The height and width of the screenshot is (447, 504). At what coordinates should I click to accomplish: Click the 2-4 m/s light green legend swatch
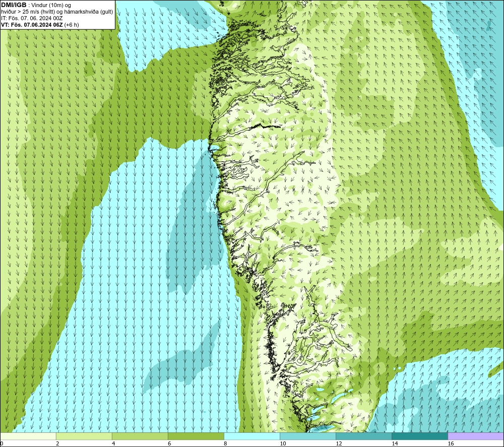click(84, 436)
